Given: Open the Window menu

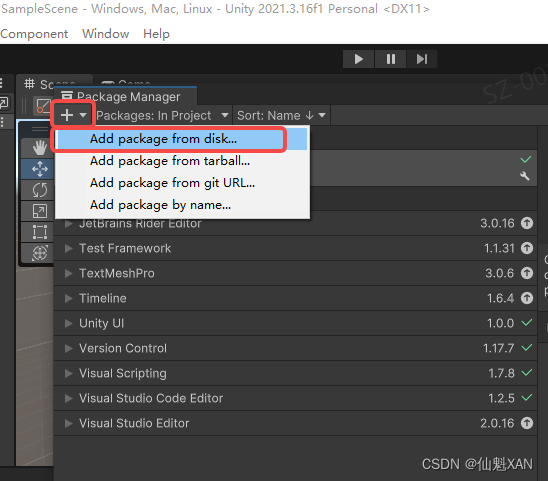Looking at the screenshot, I should point(106,34).
